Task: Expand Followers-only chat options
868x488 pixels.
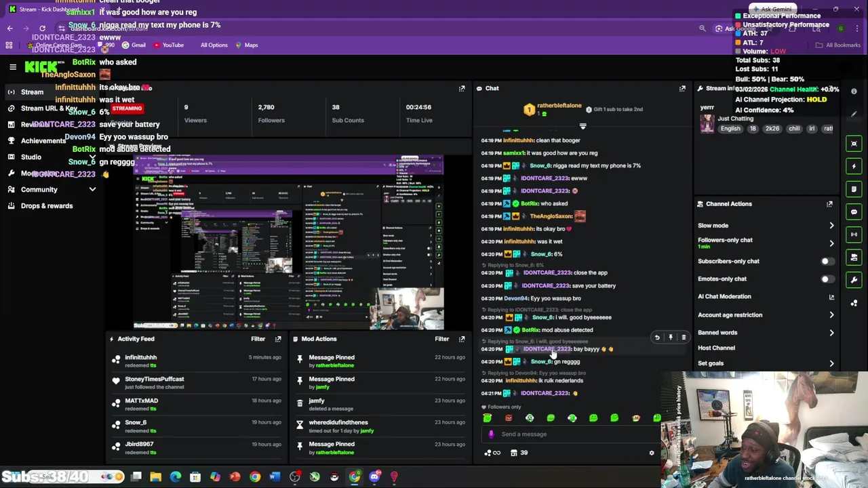Action: [x=831, y=243]
